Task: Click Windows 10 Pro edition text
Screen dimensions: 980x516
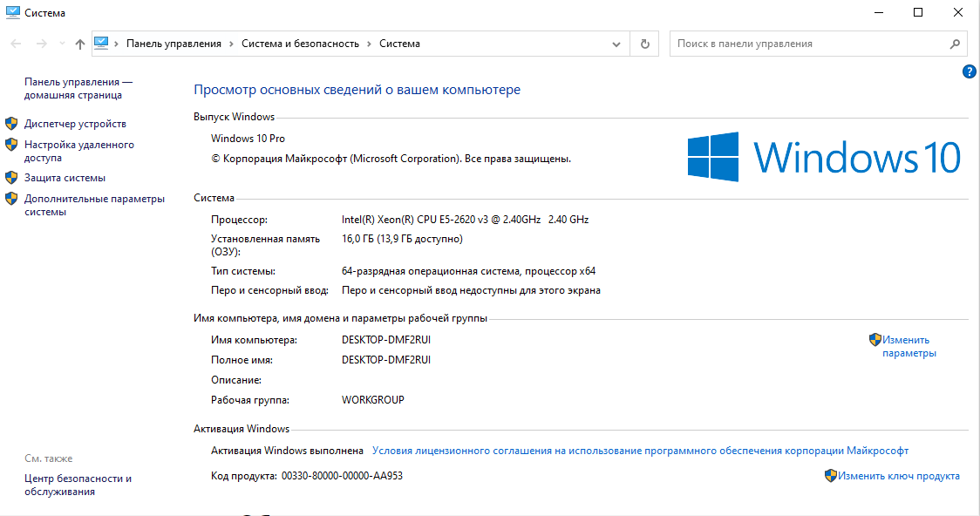Action: (248, 139)
